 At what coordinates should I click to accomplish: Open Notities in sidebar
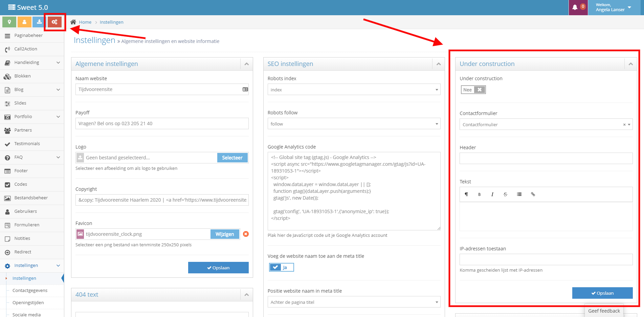[32, 239]
